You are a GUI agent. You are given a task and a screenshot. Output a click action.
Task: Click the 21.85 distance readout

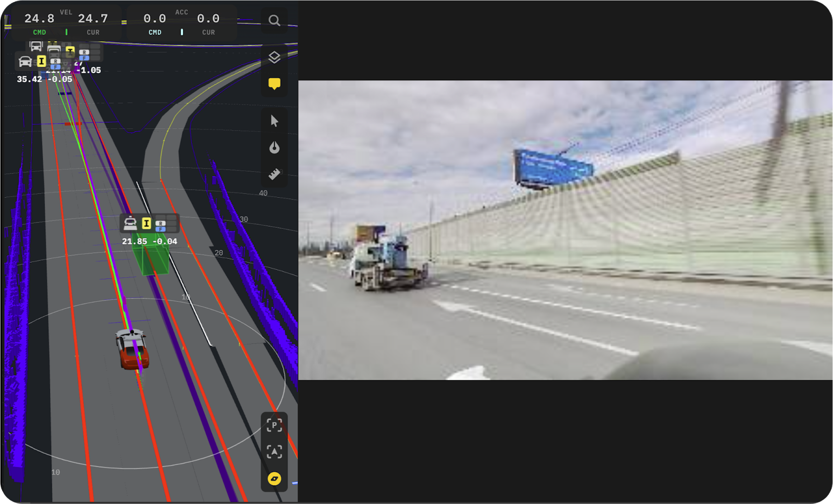pyautogui.click(x=134, y=241)
